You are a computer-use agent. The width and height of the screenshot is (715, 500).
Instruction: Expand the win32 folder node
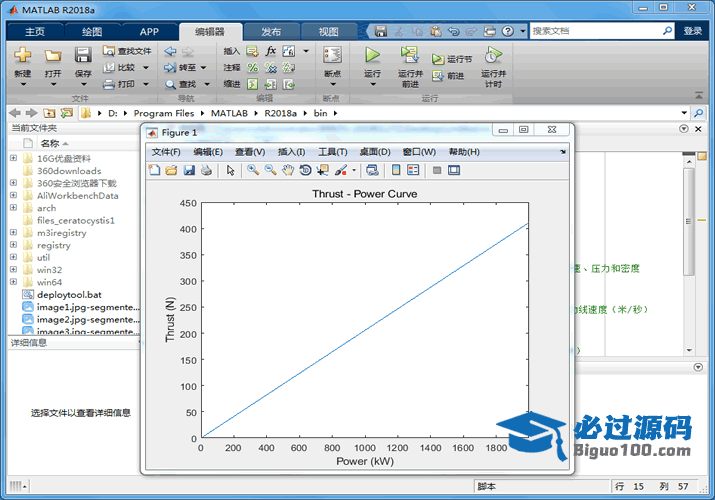coord(13,269)
